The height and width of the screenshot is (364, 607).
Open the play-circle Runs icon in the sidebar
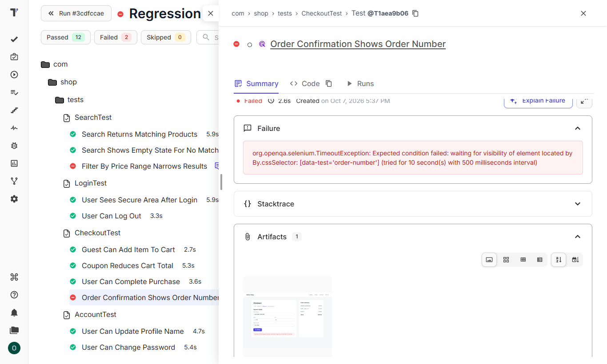pos(14,75)
